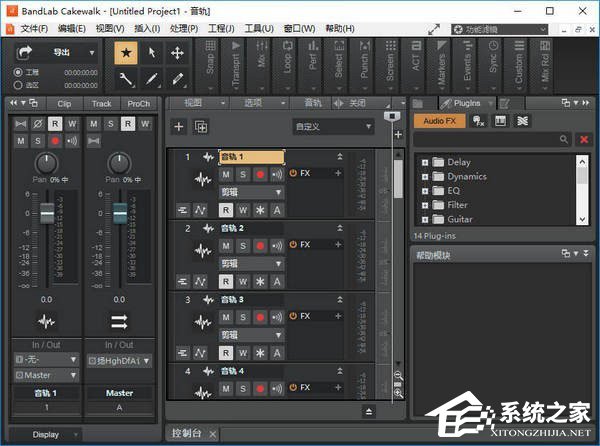This screenshot has width=600, height=446.
Task: Select the Draw pencil tool
Action: [x=152, y=79]
